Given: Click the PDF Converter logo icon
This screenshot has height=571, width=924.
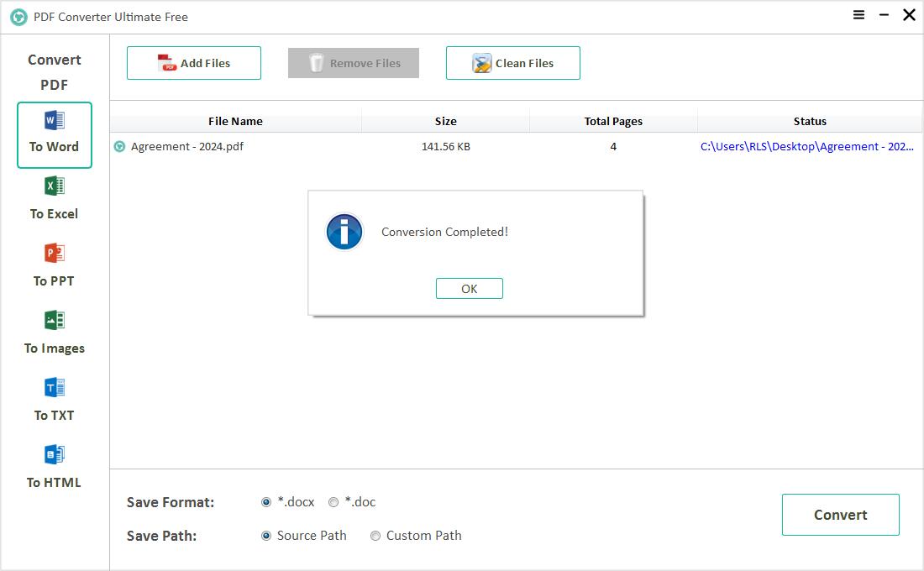Looking at the screenshot, I should point(18,16).
